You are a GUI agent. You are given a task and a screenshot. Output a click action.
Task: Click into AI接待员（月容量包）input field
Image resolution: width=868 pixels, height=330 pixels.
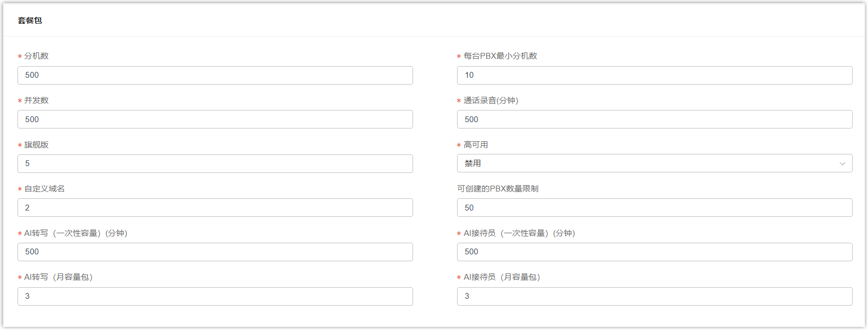[654, 296]
